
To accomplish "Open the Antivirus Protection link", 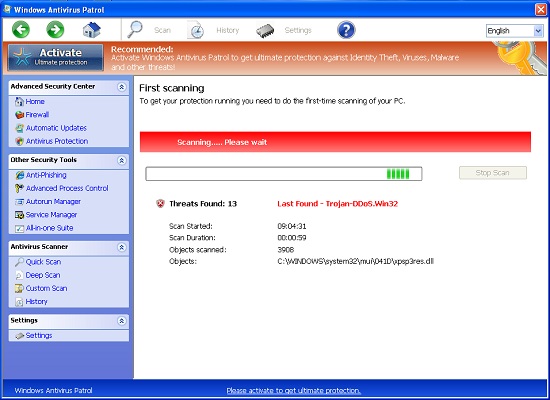I will click(57, 141).
